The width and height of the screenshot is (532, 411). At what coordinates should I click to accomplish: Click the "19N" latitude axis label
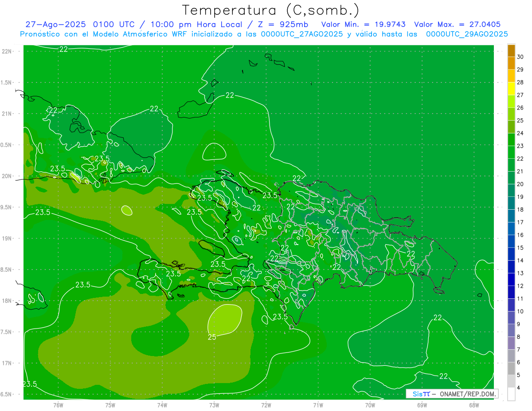pos(7,238)
